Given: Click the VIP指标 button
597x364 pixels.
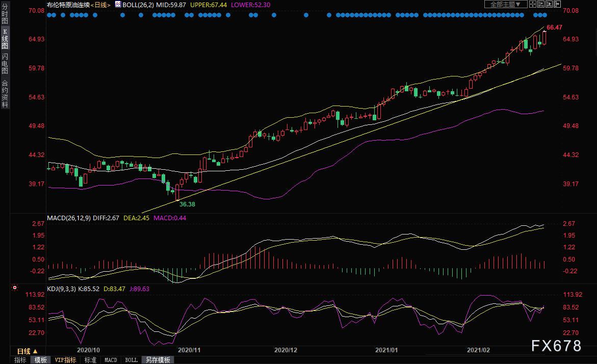Looking at the screenshot, I should (x=65, y=360).
